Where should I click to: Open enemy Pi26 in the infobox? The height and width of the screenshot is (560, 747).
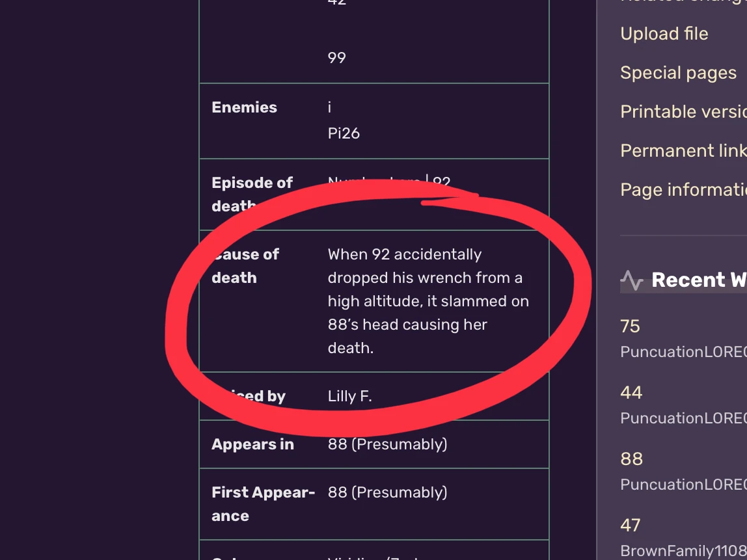pyautogui.click(x=344, y=133)
